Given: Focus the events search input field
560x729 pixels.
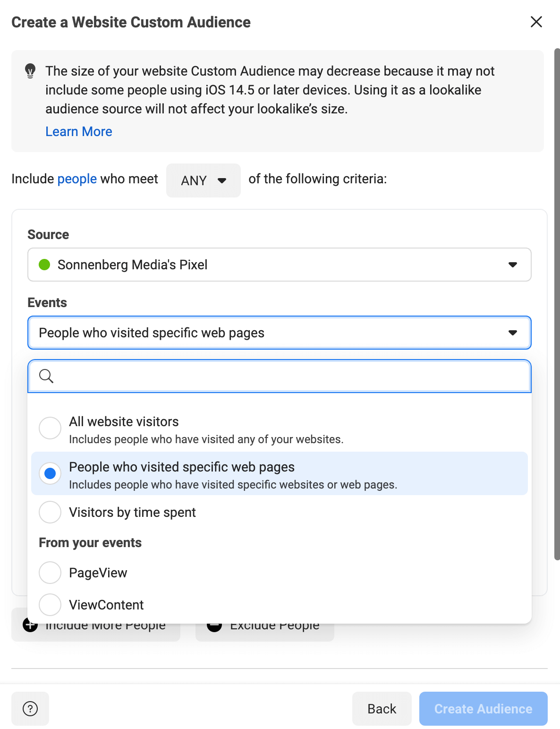Looking at the screenshot, I should (x=280, y=376).
